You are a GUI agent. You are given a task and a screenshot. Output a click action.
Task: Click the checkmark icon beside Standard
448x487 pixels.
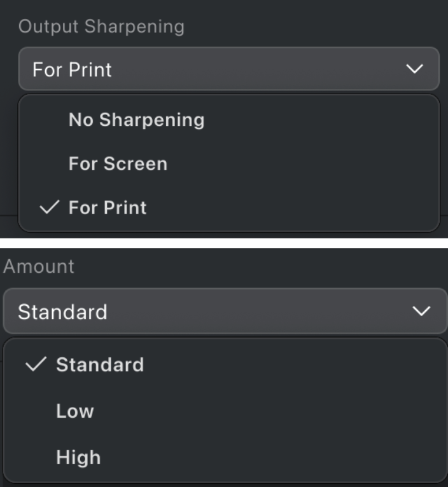(36, 364)
